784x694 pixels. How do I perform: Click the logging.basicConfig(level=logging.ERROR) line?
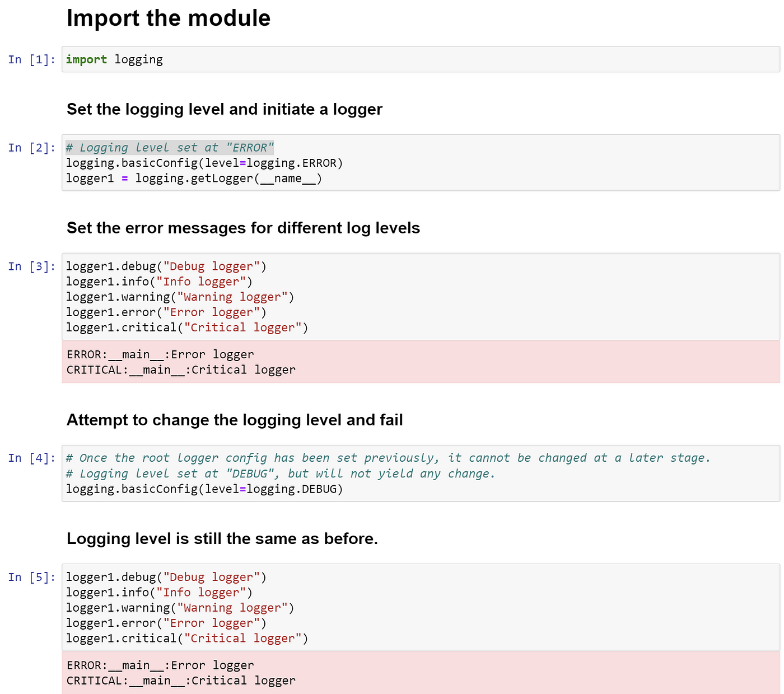pos(204,163)
